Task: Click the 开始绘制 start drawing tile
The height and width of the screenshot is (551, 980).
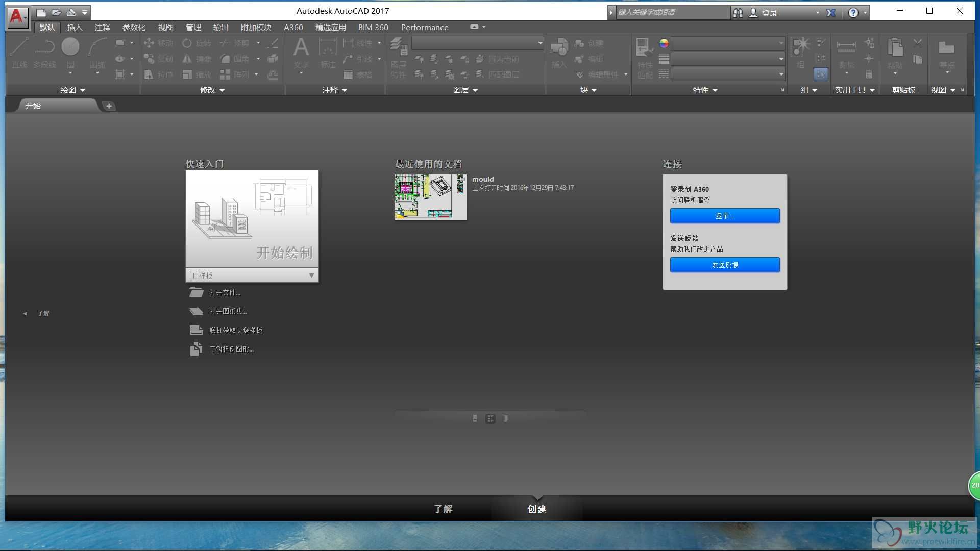Action: click(252, 219)
